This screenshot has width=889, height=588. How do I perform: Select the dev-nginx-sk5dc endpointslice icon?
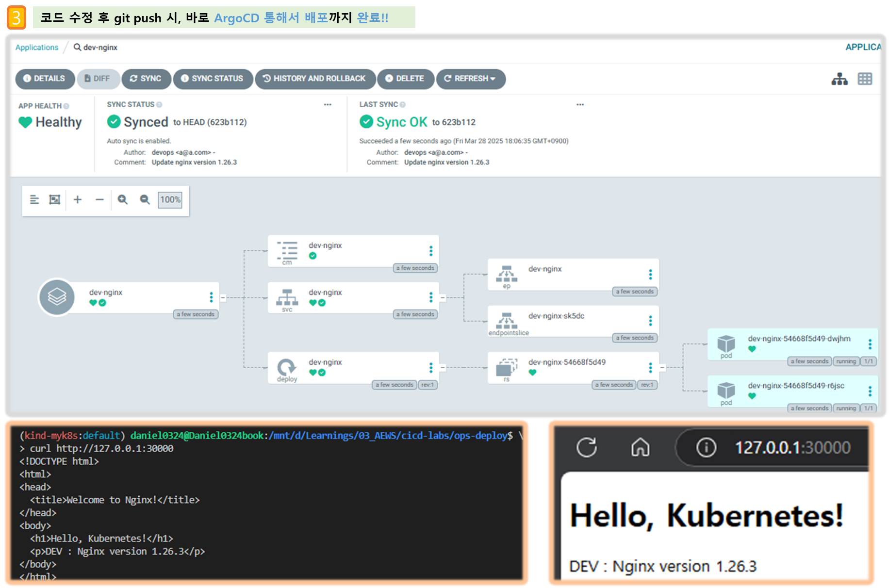pos(507,320)
